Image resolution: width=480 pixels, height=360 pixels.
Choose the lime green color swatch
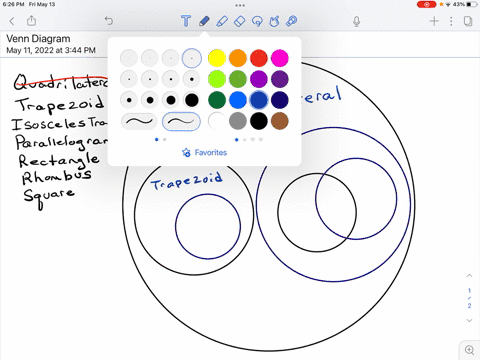click(217, 79)
